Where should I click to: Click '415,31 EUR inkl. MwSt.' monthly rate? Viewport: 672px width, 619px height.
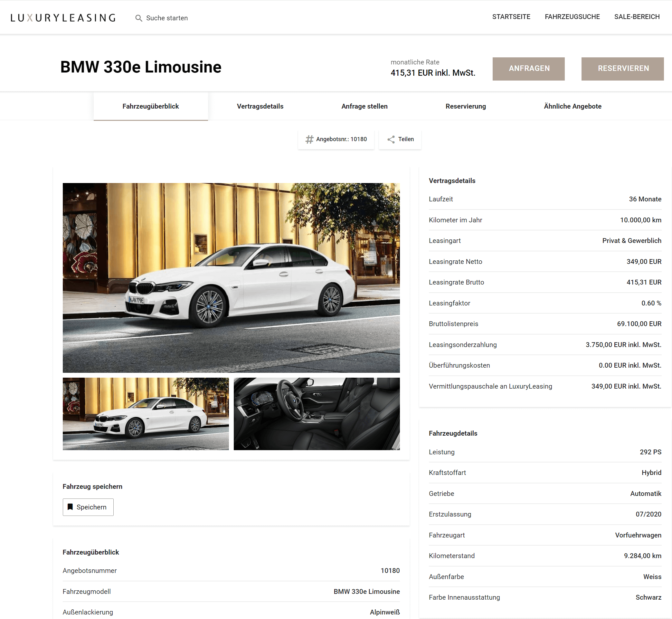[433, 73]
